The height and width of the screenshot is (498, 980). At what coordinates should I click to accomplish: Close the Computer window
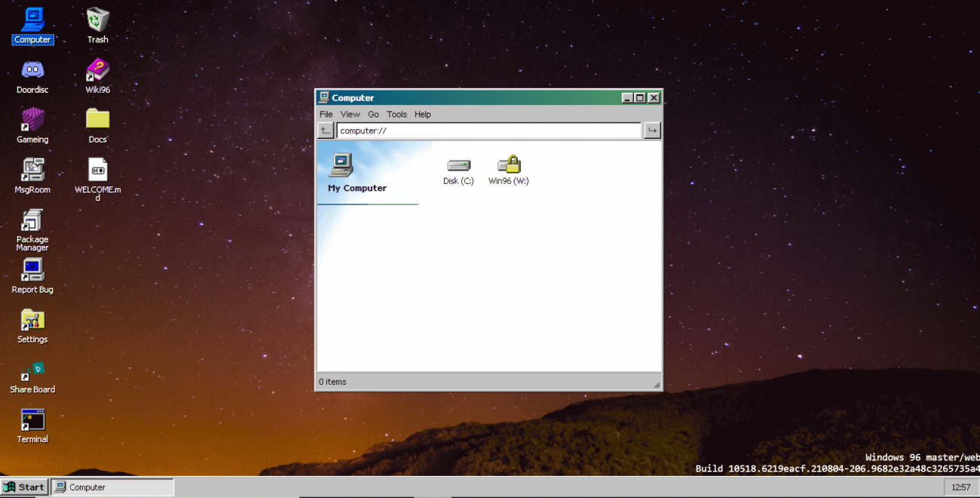point(654,98)
